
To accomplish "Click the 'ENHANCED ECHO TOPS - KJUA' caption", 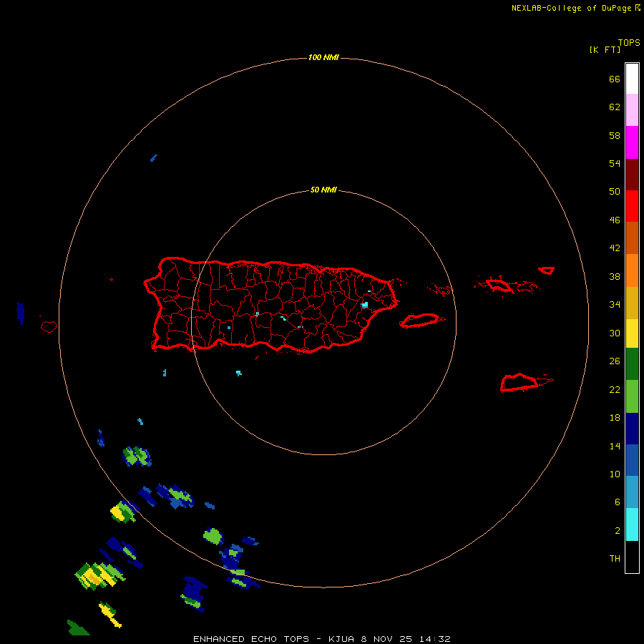I will coord(274,639).
